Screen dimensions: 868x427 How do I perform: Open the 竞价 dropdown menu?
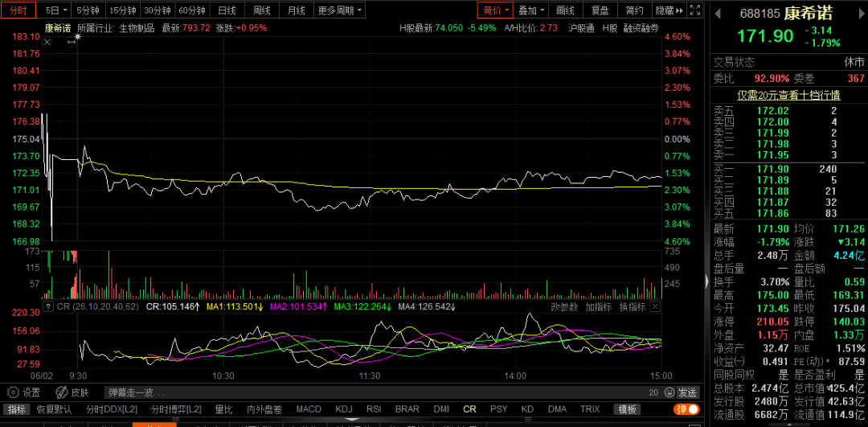pos(494,10)
